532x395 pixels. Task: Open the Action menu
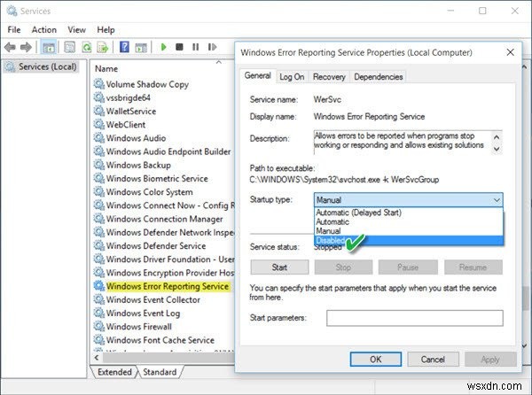[44, 30]
